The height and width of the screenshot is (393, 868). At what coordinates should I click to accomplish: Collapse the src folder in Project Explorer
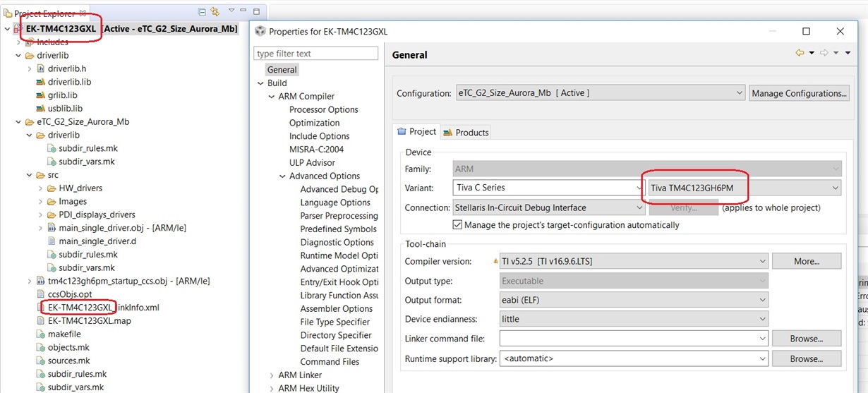(x=30, y=175)
